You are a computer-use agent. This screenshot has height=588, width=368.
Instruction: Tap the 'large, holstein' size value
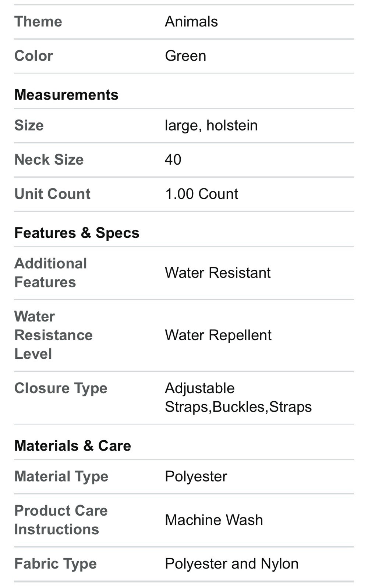point(211,125)
